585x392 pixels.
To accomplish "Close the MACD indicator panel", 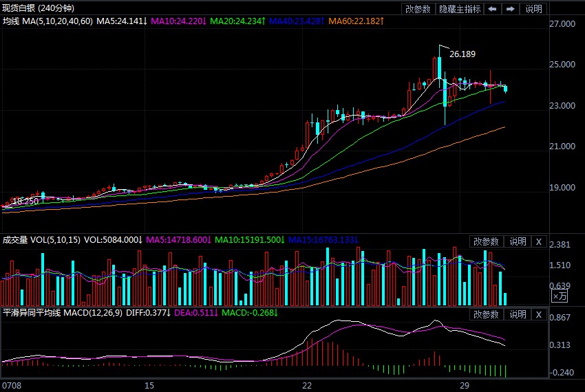I will 539,314.
